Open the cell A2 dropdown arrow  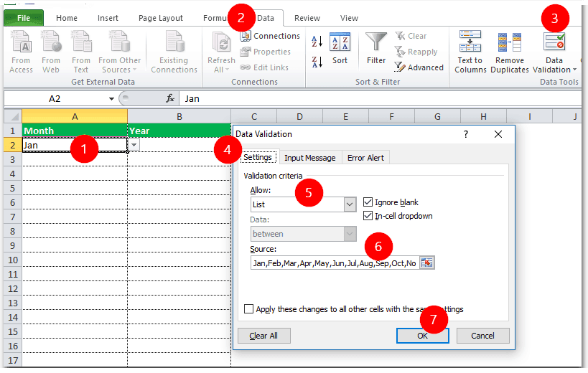(x=134, y=145)
